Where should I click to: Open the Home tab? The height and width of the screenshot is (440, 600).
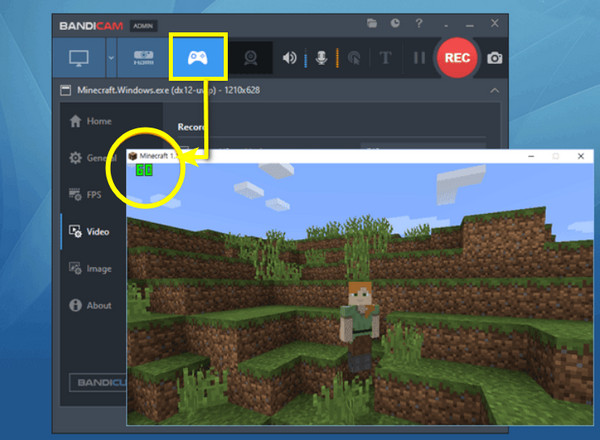(91, 121)
